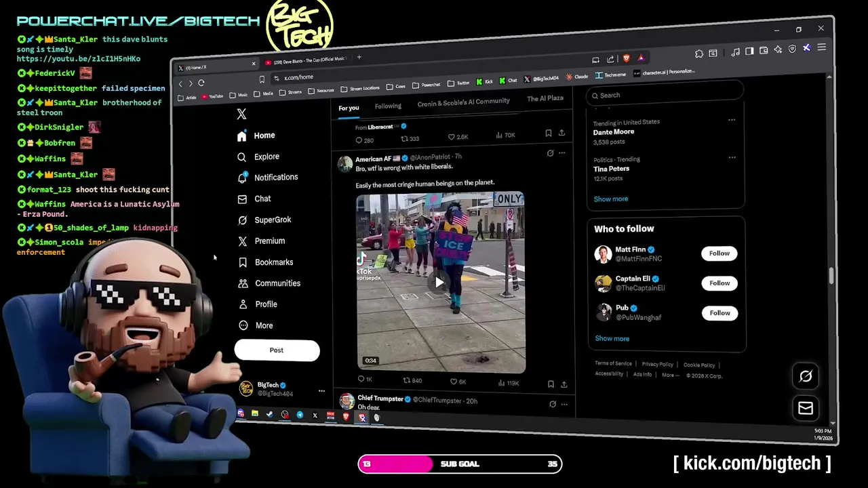The height and width of the screenshot is (488, 868).
Task: Click the Dante Moore trending topic
Action: [614, 132]
